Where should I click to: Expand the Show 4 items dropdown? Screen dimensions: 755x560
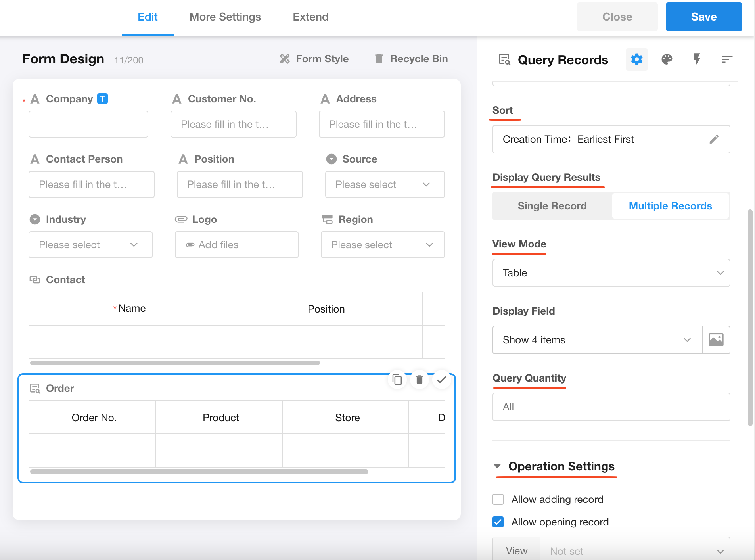597,340
